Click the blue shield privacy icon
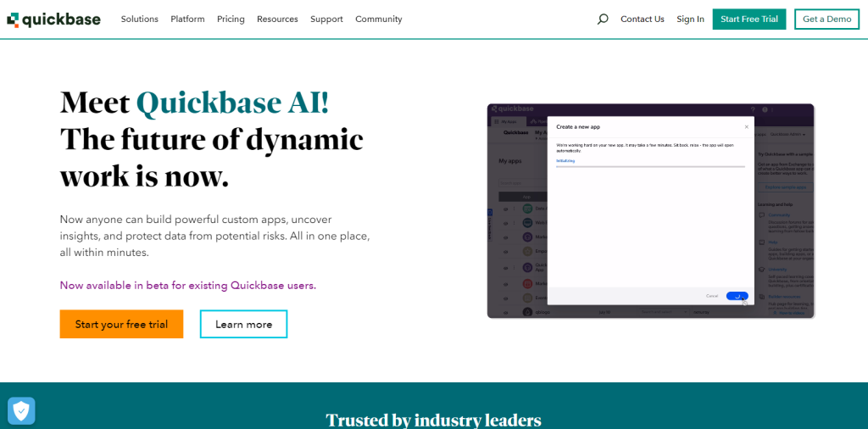 click(21, 410)
